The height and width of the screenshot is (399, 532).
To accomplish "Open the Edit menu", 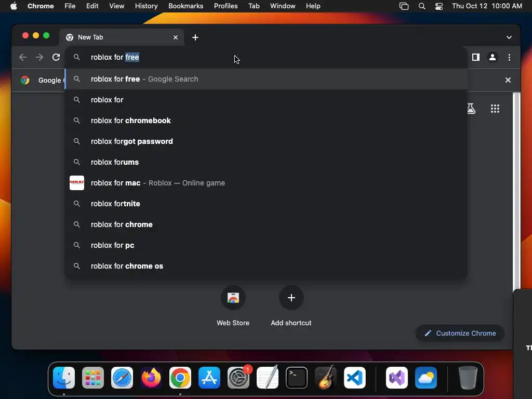I will (x=92, y=6).
